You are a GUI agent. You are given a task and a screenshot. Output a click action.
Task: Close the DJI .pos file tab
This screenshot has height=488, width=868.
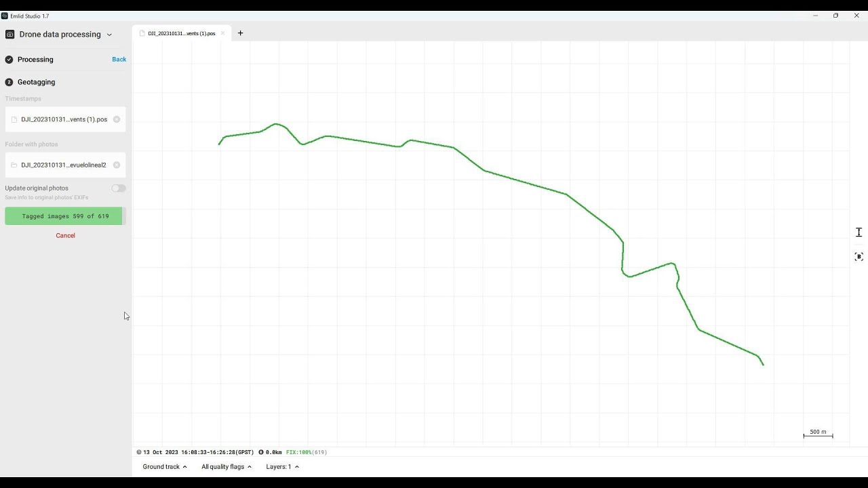tap(222, 33)
